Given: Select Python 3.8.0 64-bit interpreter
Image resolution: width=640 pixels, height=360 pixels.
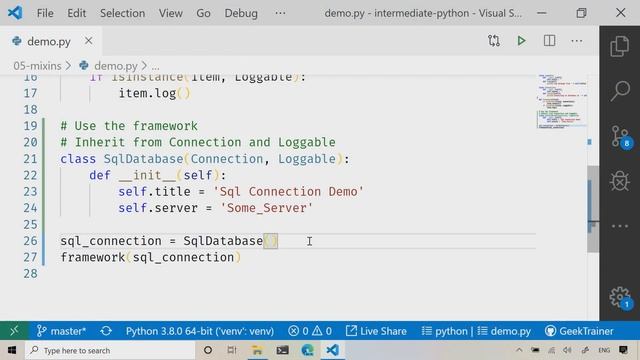Looking at the screenshot, I should pyautogui.click(x=200, y=331).
